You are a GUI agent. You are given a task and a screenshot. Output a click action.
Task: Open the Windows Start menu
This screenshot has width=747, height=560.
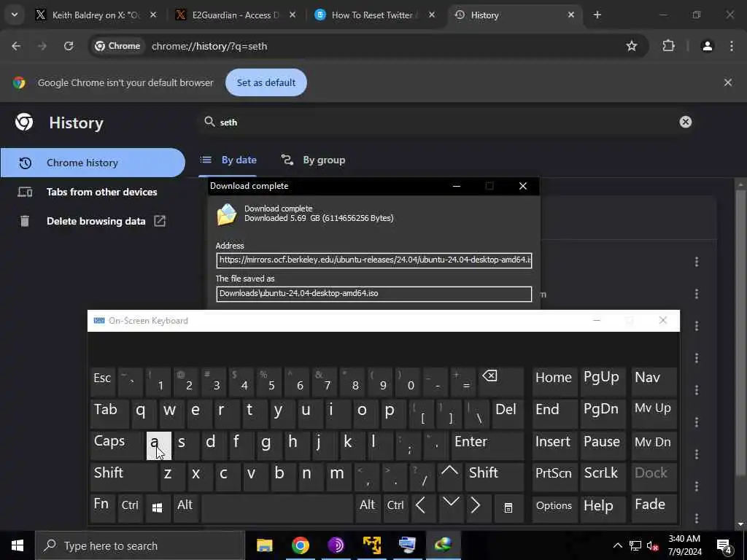pyautogui.click(x=18, y=545)
